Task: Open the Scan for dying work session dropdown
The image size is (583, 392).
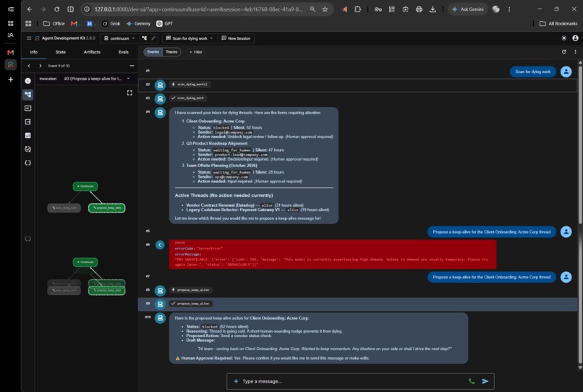Action: (x=190, y=38)
